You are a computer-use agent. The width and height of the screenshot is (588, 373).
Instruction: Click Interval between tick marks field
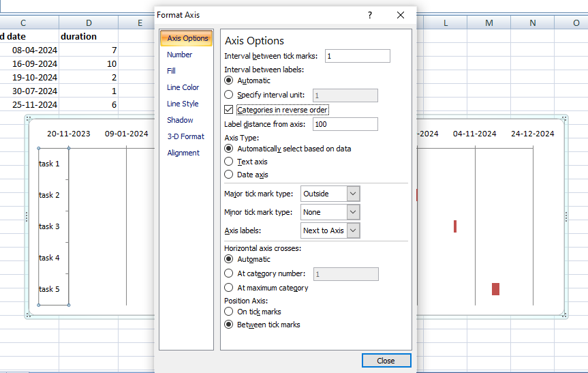pos(358,56)
